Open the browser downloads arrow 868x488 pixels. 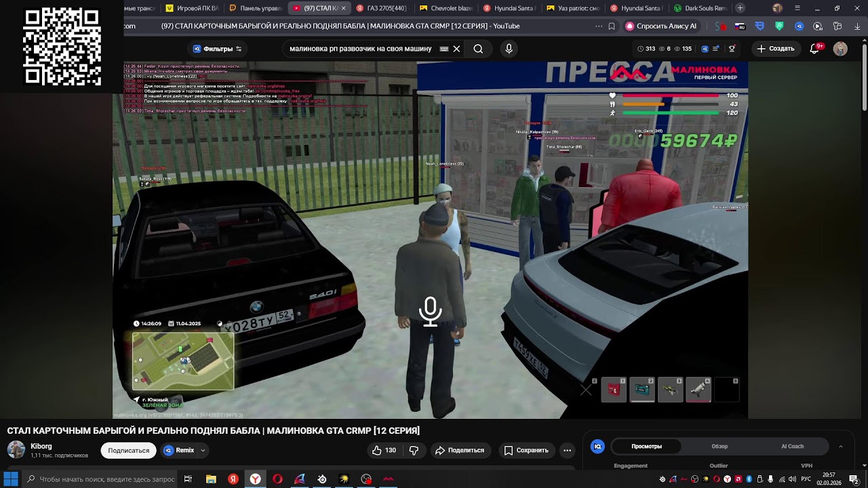click(x=856, y=26)
